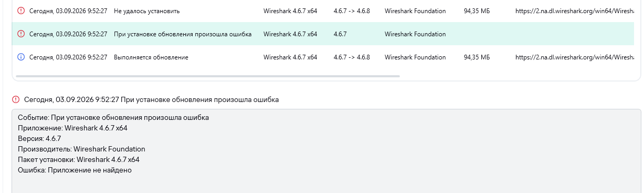Select the "При установке обновления произошла ошибка" event row
The width and height of the screenshot is (644, 193).
click(326, 34)
